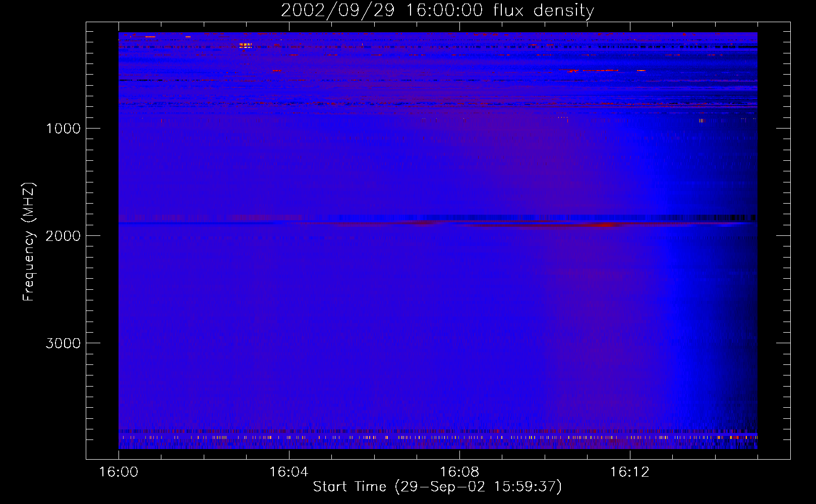The width and height of the screenshot is (816, 504).
Task: Click the 'Start Time (29-Sep-02 15:59:37)' label
Action: pos(437,486)
